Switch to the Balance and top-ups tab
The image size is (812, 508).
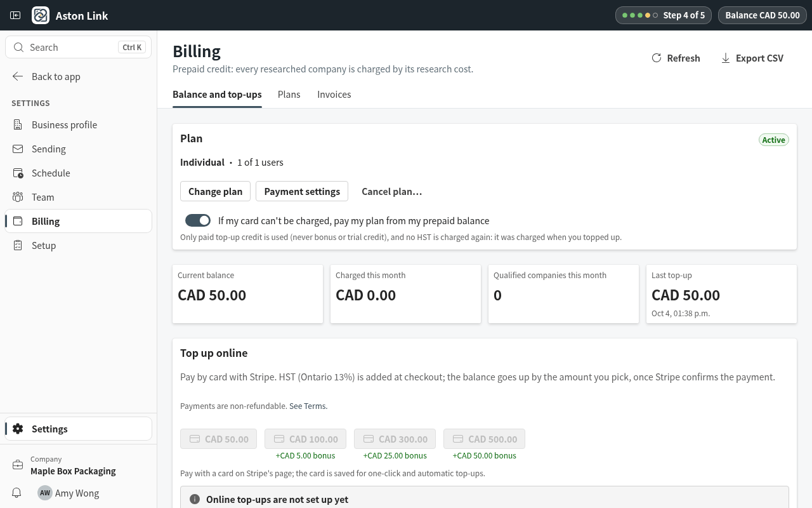(217, 95)
